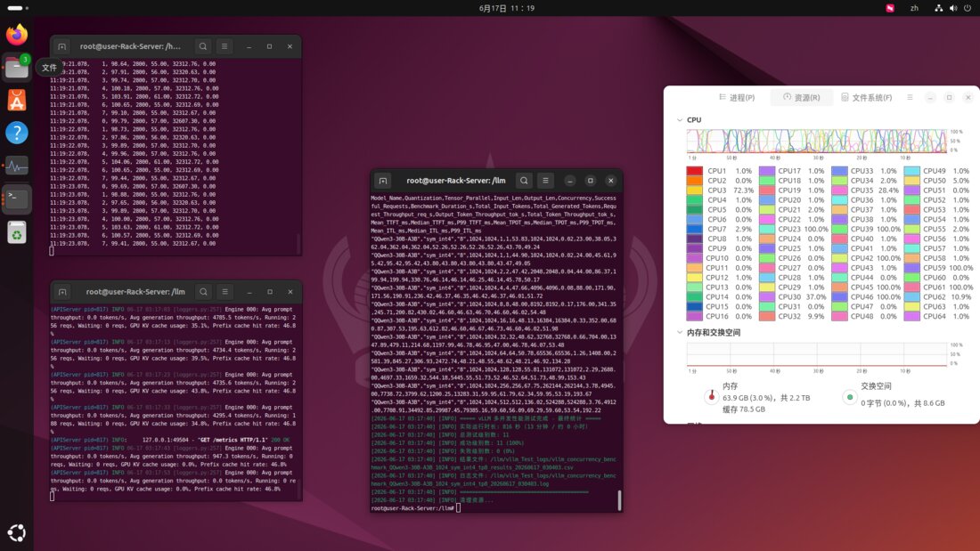This screenshot has width=980, height=551.
Task: Change the CPU49 color swatch
Action: pos(912,171)
